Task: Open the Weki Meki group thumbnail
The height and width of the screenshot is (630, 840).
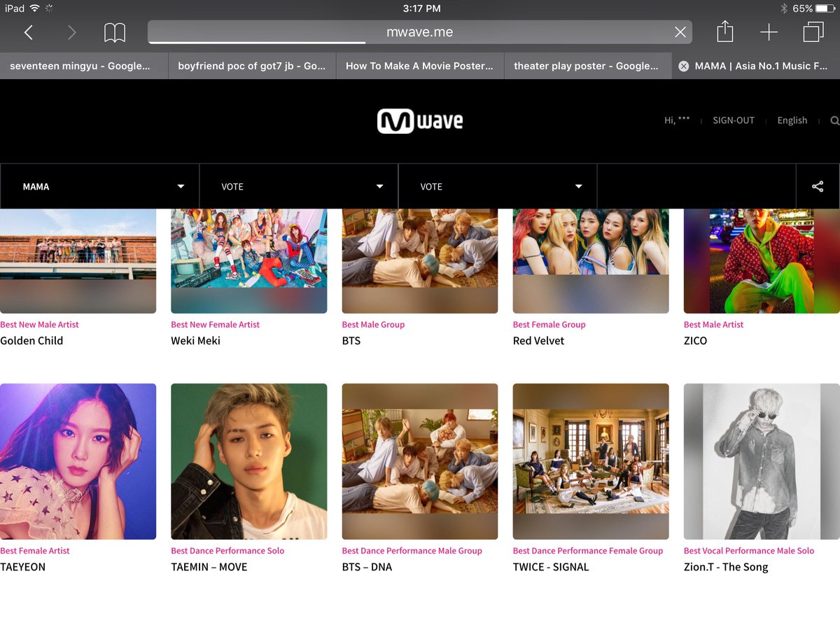Action: point(248,261)
